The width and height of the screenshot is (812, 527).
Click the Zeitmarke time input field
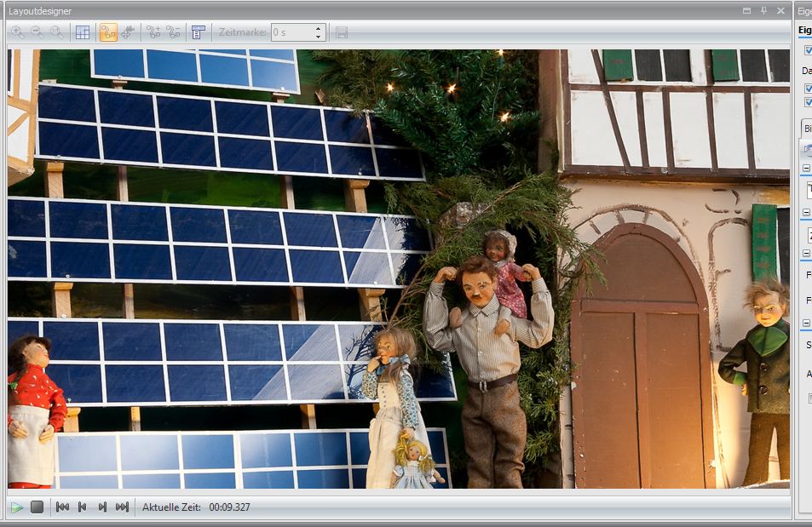291,32
